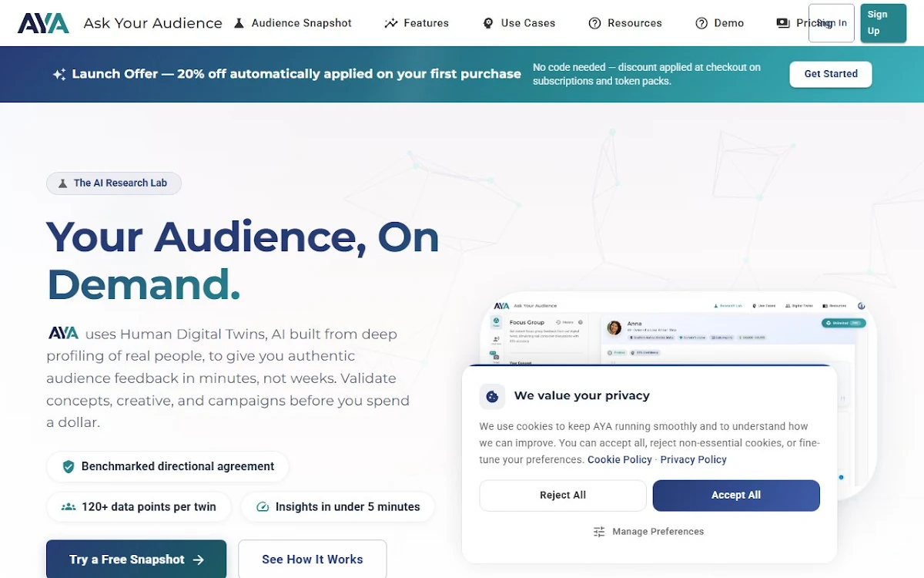The image size is (924, 578).
Task: Click the shield check icon on the Benchmarked chip
Action: (69, 466)
